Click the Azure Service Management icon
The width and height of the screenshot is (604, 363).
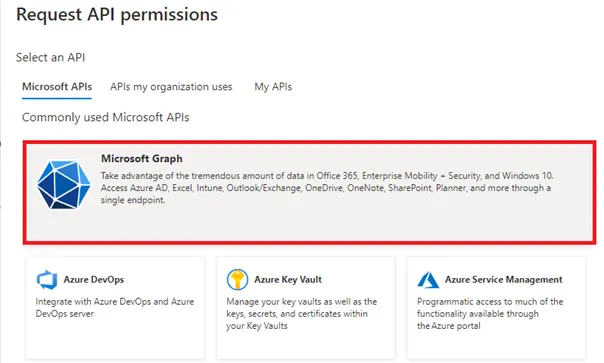(428, 280)
